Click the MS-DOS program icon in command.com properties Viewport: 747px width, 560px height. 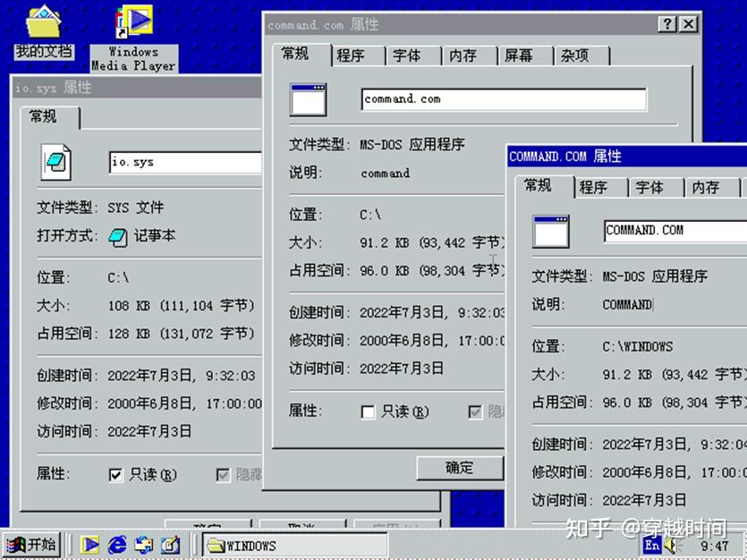coord(308,99)
